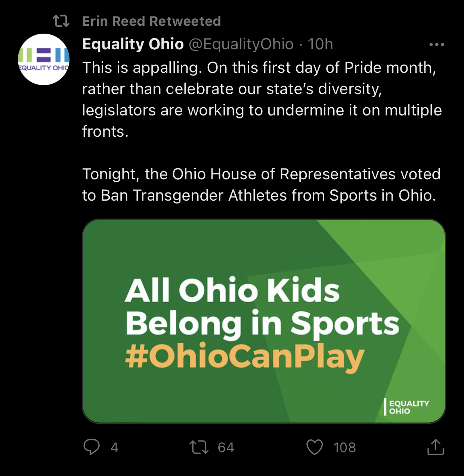Open the "Erin Reed Retweeted" link
Image resolution: width=464 pixels, height=476 pixels.
pyautogui.click(x=151, y=21)
